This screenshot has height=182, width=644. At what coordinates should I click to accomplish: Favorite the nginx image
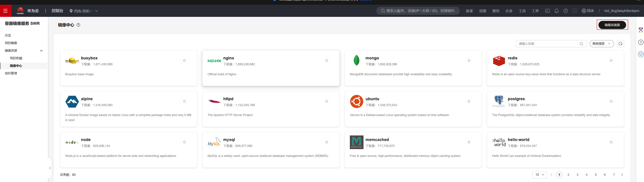[x=327, y=61]
